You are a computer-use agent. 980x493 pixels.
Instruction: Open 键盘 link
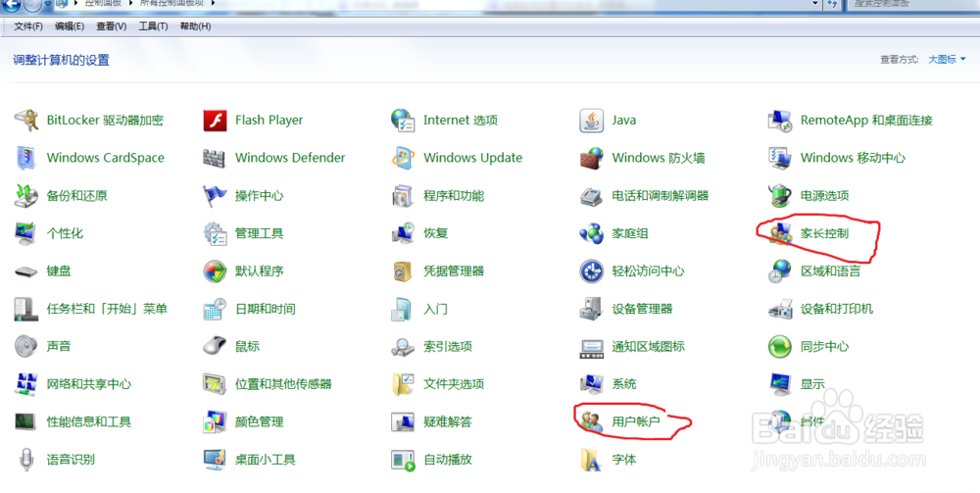click(59, 271)
